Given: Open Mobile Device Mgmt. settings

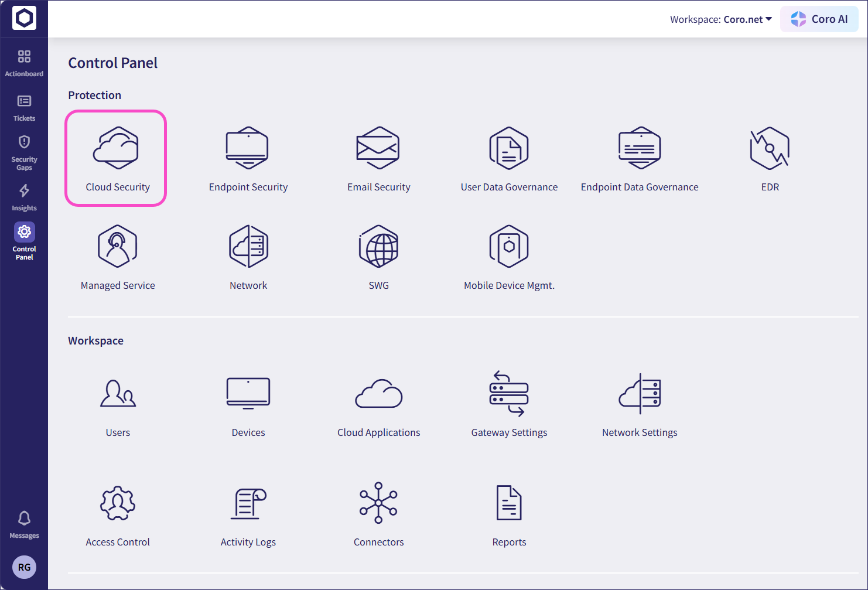Looking at the screenshot, I should click(509, 256).
